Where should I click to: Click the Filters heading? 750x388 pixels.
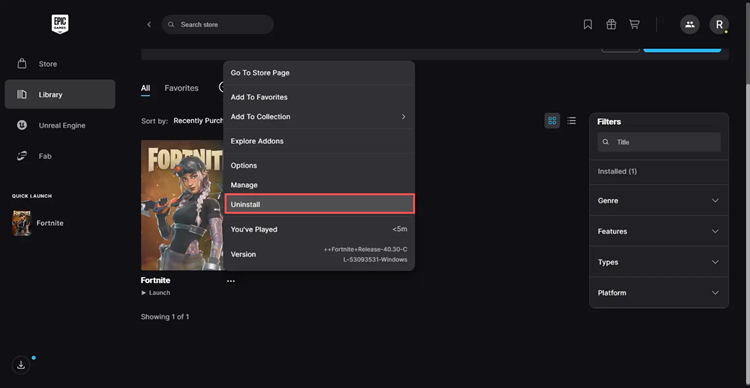(x=609, y=122)
